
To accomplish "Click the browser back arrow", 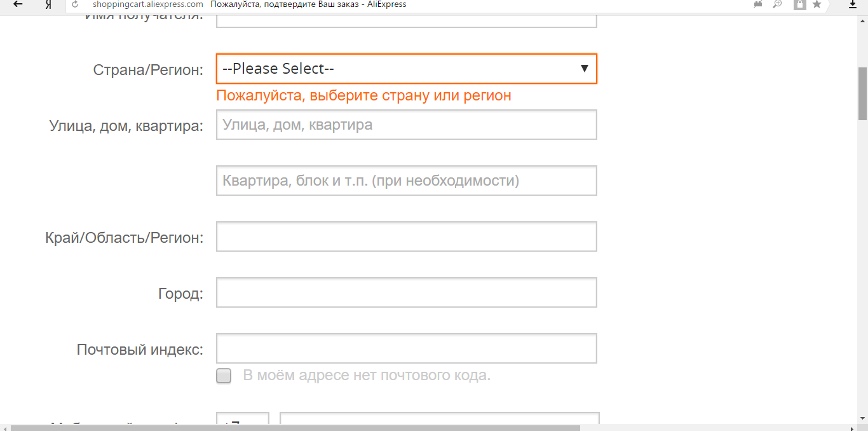I will coord(18,4).
